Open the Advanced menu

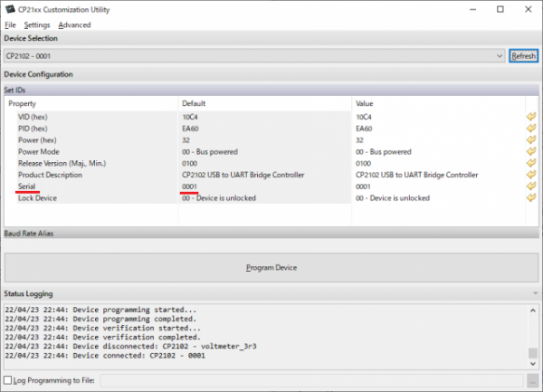(x=74, y=24)
